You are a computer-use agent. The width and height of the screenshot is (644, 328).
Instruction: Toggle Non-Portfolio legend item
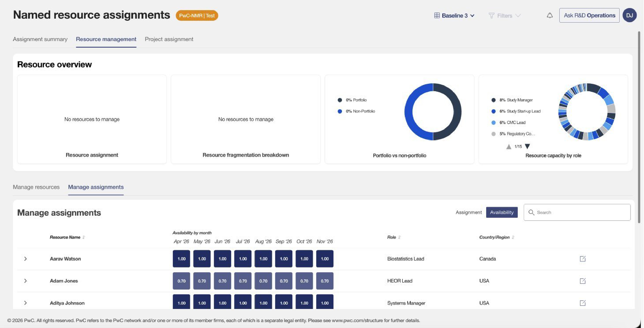tap(356, 111)
